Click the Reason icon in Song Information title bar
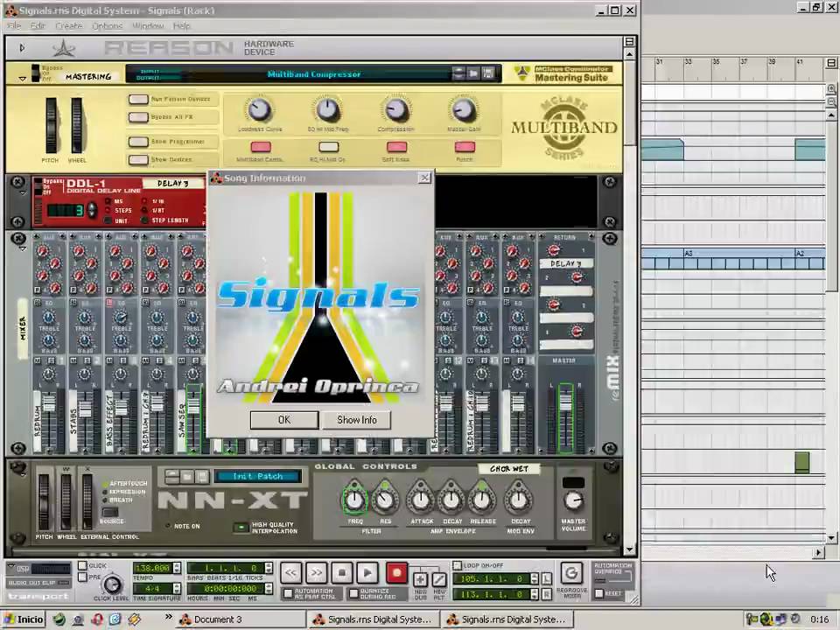 216,178
